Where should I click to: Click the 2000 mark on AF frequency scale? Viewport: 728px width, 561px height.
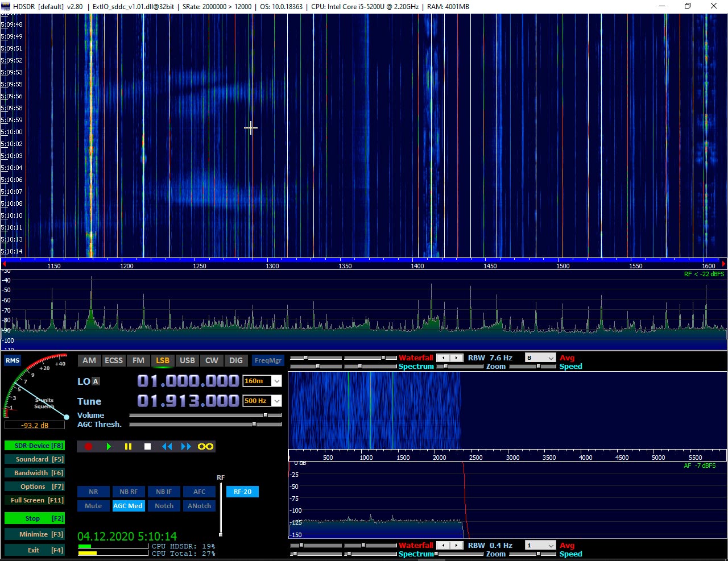click(440, 458)
